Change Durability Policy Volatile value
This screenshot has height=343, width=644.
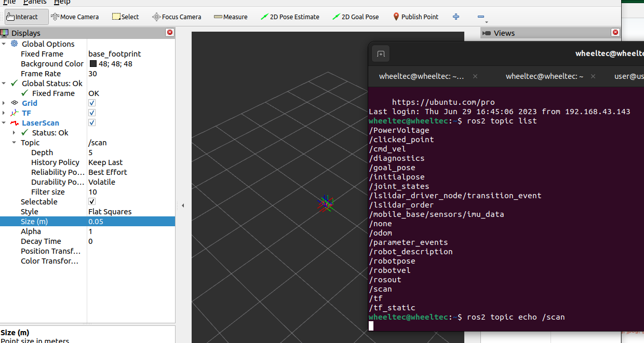[x=131, y=182]
